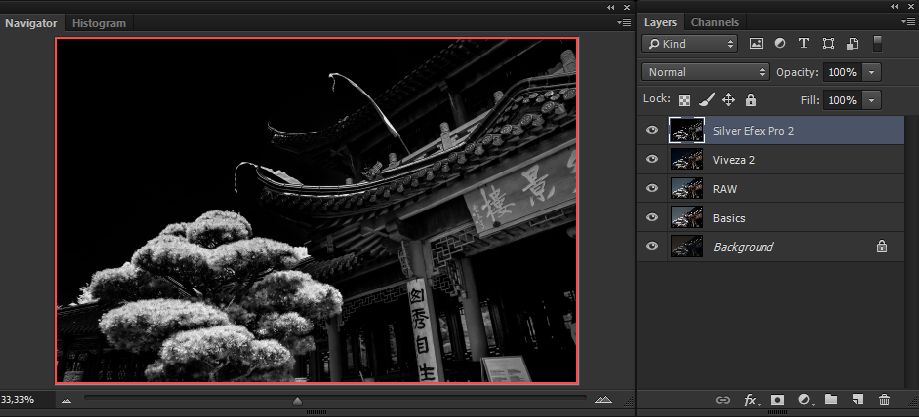Filter layers by adjustment layer icon
The image size is (919, 417).
pyautogui.click(x=780, y=43)
